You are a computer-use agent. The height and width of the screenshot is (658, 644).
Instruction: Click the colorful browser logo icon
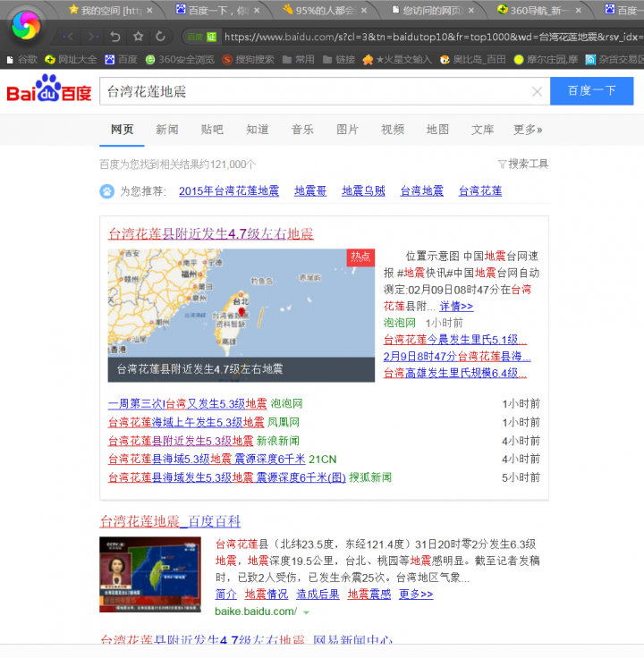pos(26,25)
